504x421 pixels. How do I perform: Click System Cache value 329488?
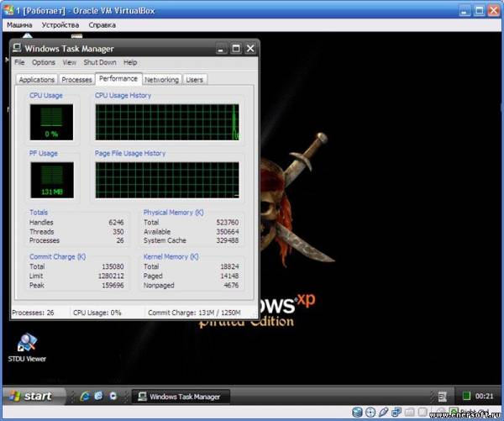click(x=228, y=240)
